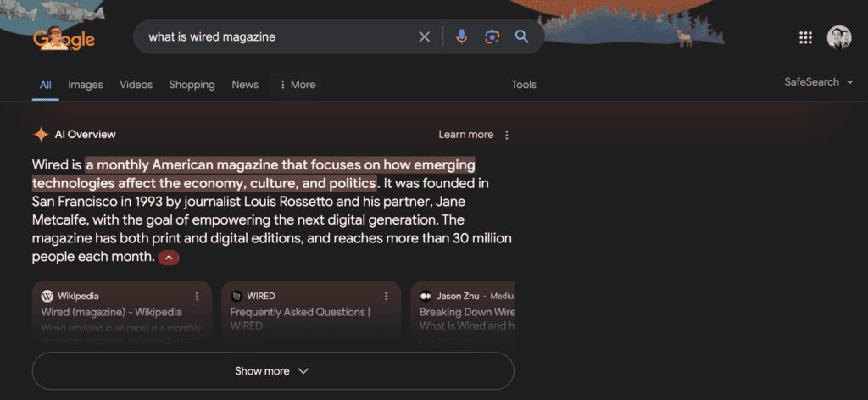Clear the search query with X icon
The height and width of the screenshot is (400, 868).
[424, 37]
